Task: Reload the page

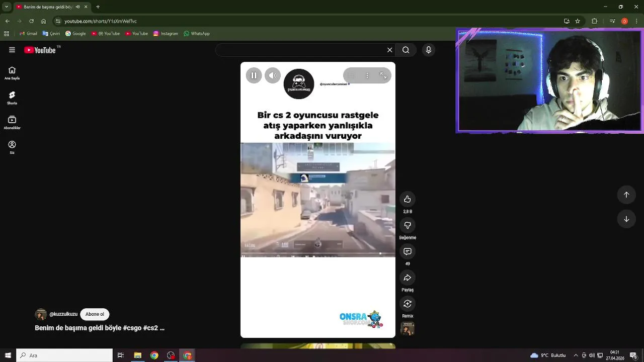Action: 31,21
